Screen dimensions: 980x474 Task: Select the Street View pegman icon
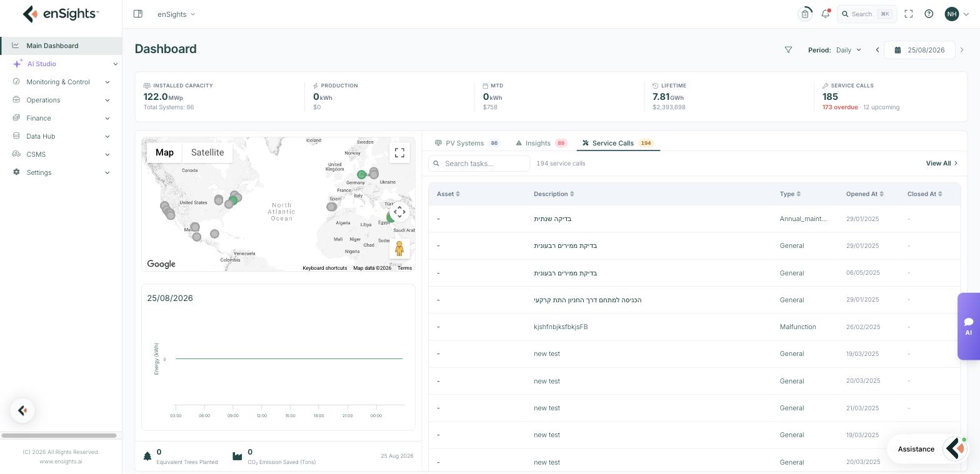[399, 249]
